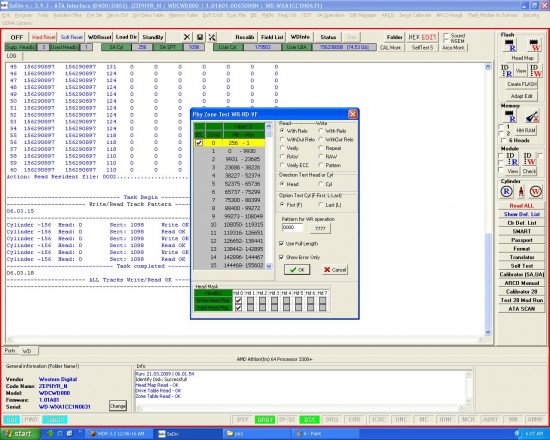Click the Hard Reset button
Image resolution: width=550 pixels, height=440 pixels.
click(x=43, y=37)
